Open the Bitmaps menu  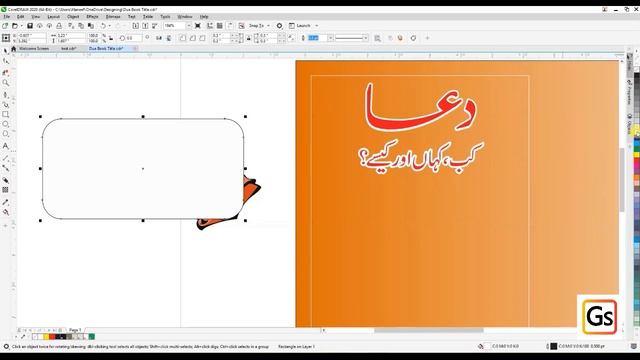[113, 17]
